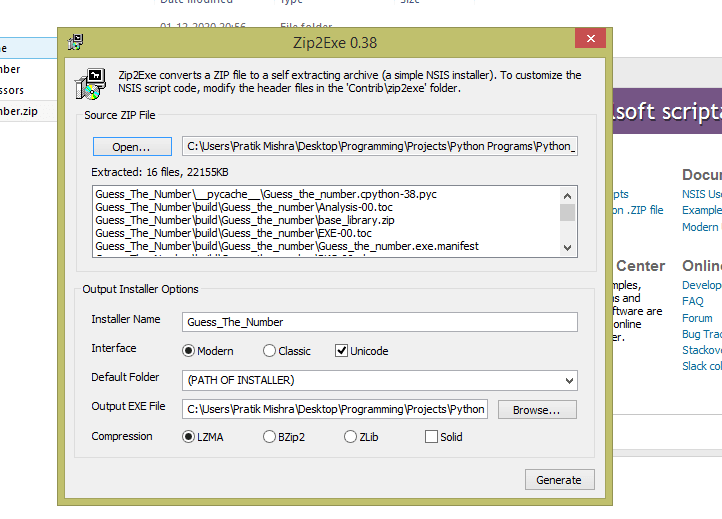Close the Zip2Exe window
This screenshot has width=722, height=519.
click(x=590, y=39)
